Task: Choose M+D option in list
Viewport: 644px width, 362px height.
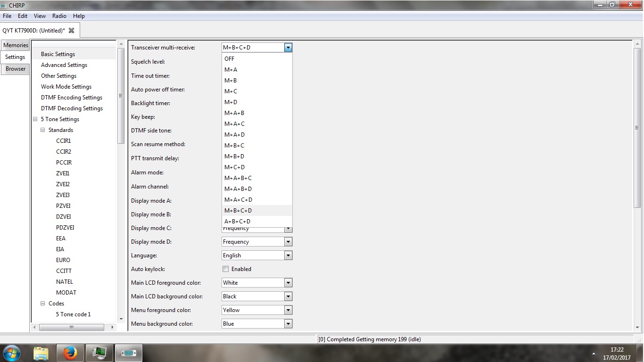Action: click(257, 102)
